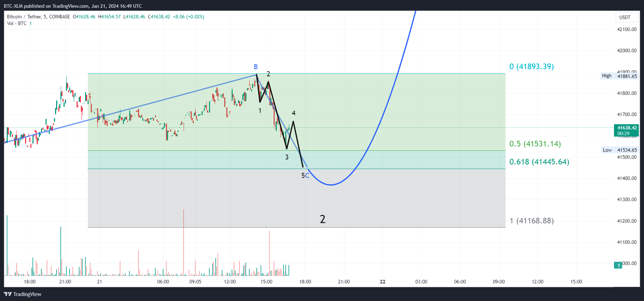Click the 42100.00 price axis label
644x301 pixels.
pos(627,29)
